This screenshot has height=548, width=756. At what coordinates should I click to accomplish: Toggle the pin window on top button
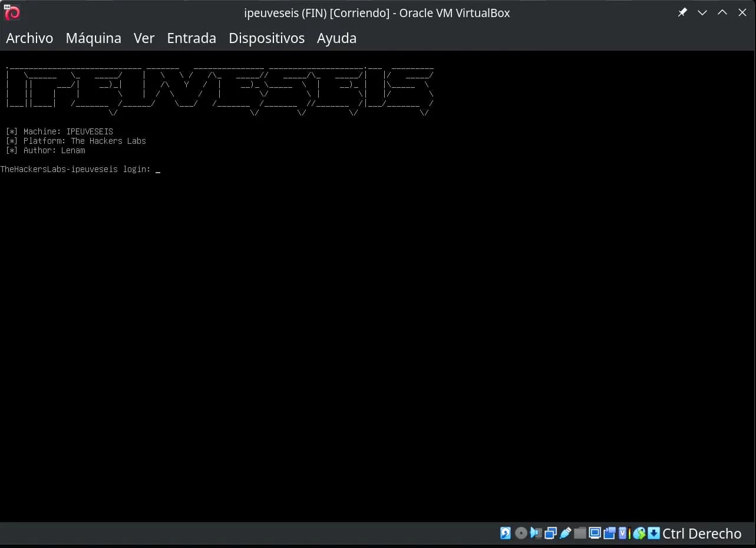pos(682,12)
